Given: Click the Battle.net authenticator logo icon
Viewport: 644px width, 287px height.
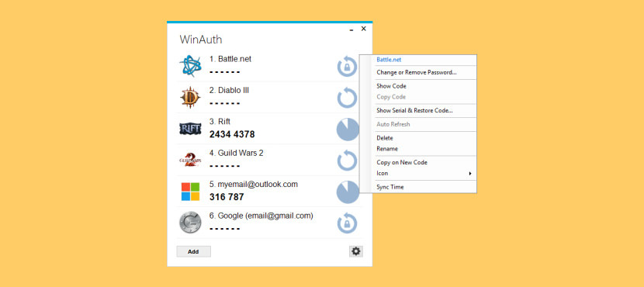Looking at the screenshot, I should tap(191, 66).
